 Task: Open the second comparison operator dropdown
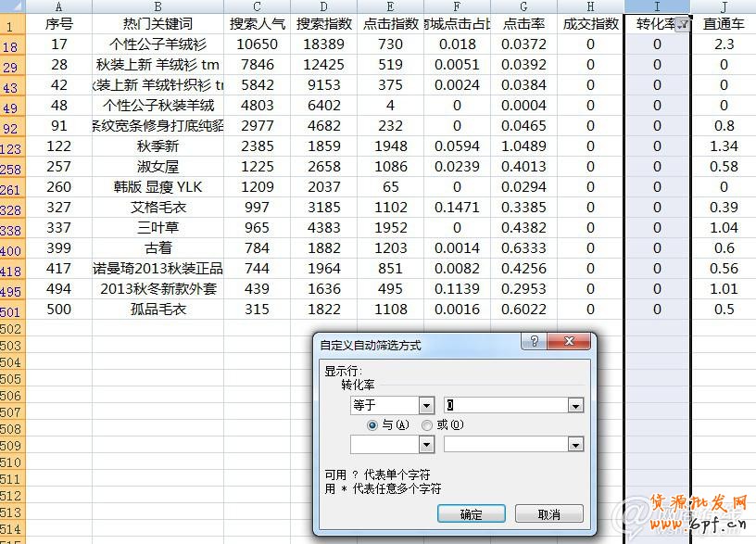426,445
